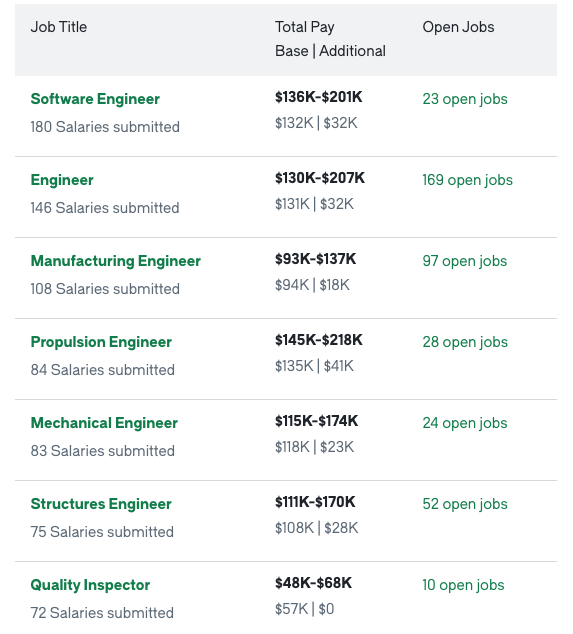Select the Quality Inspector job title
573x634 pixels.
(90, 585)
